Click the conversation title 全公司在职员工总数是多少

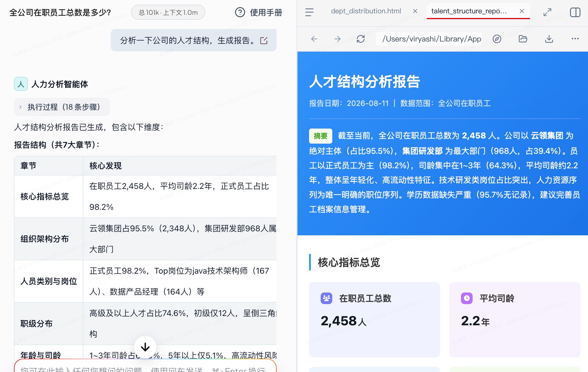pos(60,12)
